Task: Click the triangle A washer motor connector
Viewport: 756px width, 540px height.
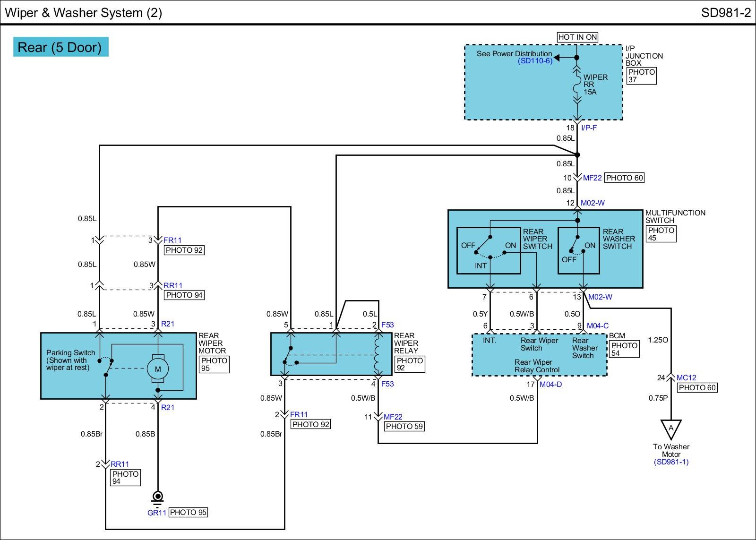Action: tap(671, 429)
